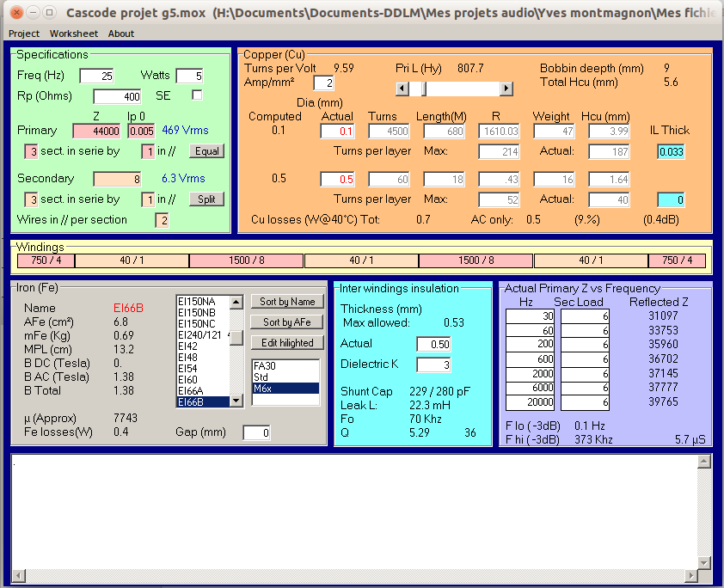Click the Amp/mm² slider right arrow

click(x=506, y=89)
